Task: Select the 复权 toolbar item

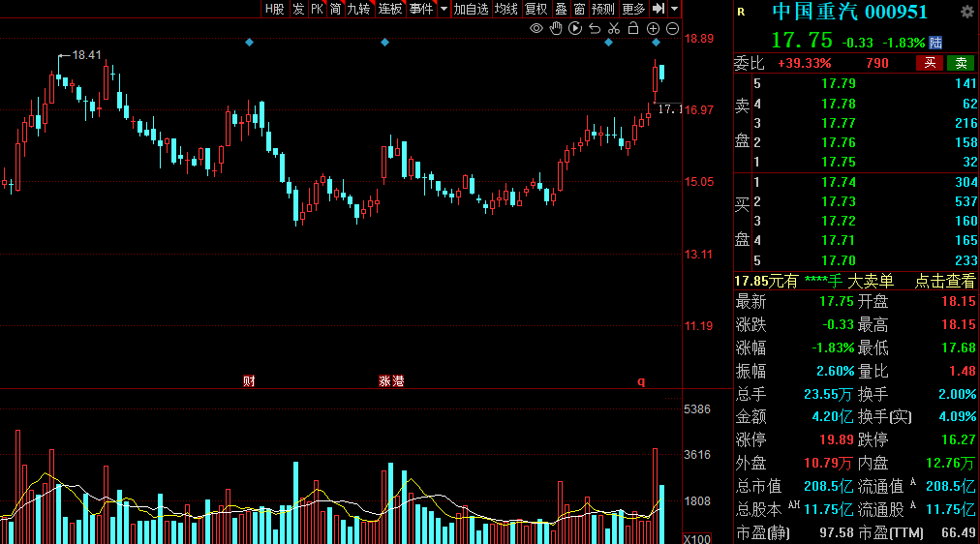Action: 536,9
